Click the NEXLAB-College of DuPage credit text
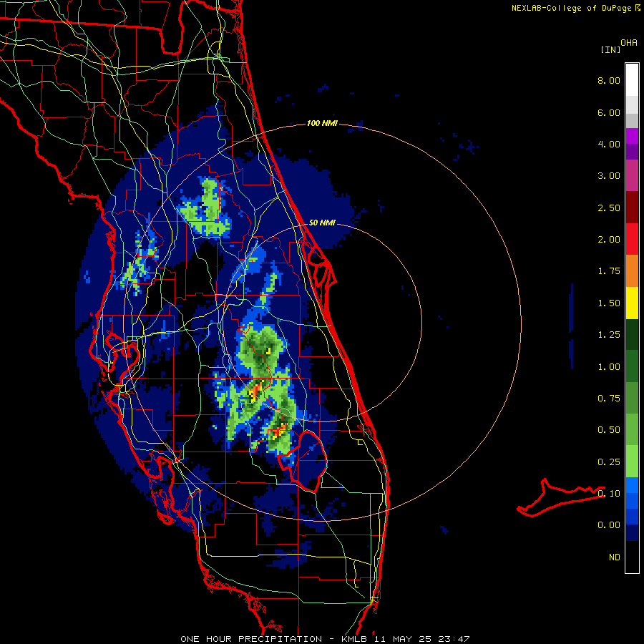This screenshot has width=644, height=644. 575,8
